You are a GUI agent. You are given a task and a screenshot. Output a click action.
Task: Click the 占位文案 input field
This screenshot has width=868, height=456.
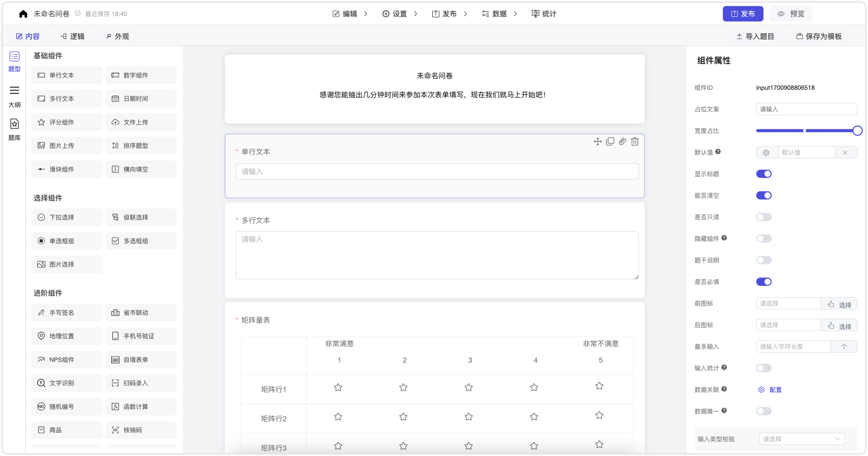[807, 109]
